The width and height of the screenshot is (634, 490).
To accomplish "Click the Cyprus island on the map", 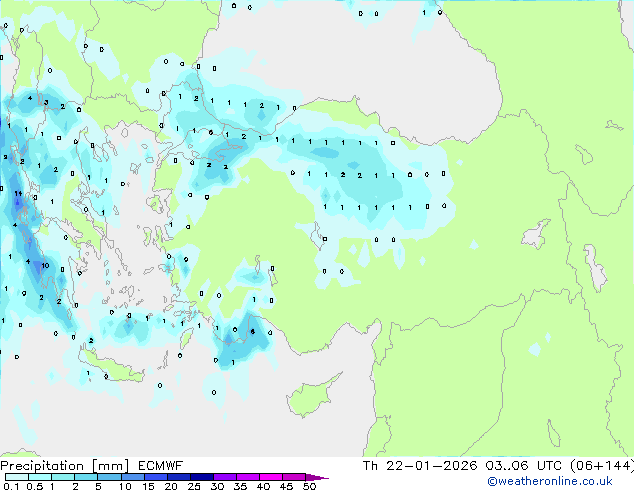I will tap(309, 397).
